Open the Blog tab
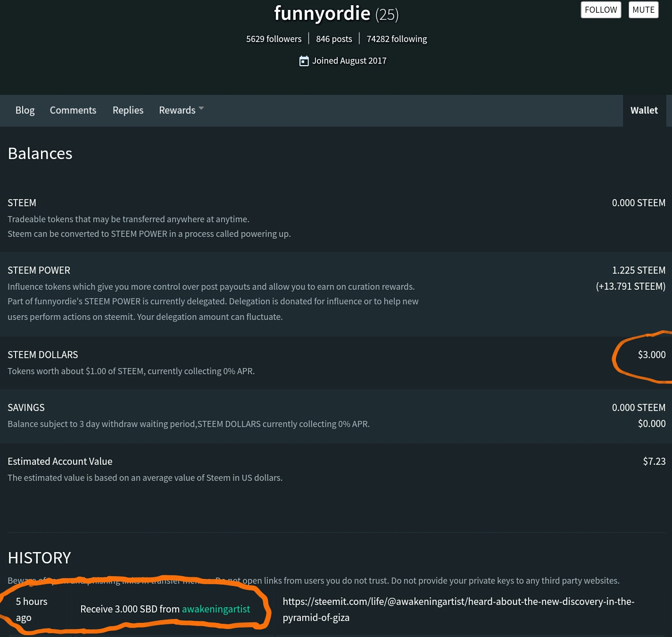The width and height of the screenshot is (672, 637). [25, 110]
